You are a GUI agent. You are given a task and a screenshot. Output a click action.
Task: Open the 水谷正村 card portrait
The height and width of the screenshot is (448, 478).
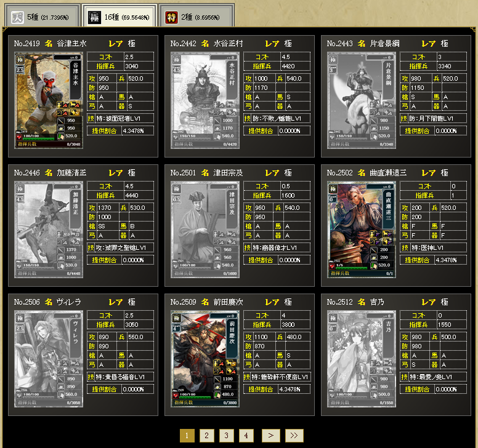tap(205, 100)
